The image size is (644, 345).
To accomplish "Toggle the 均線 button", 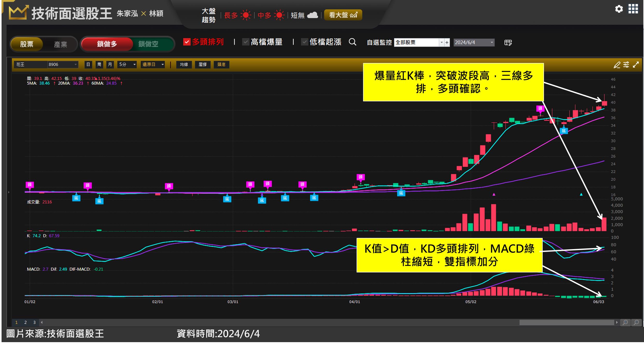I will 184,65.
